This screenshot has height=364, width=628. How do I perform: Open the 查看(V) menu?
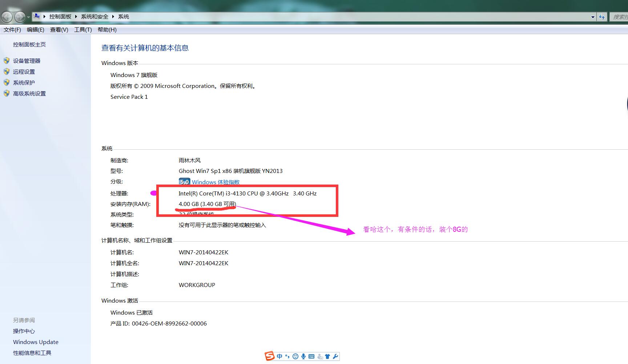[59, 30]
